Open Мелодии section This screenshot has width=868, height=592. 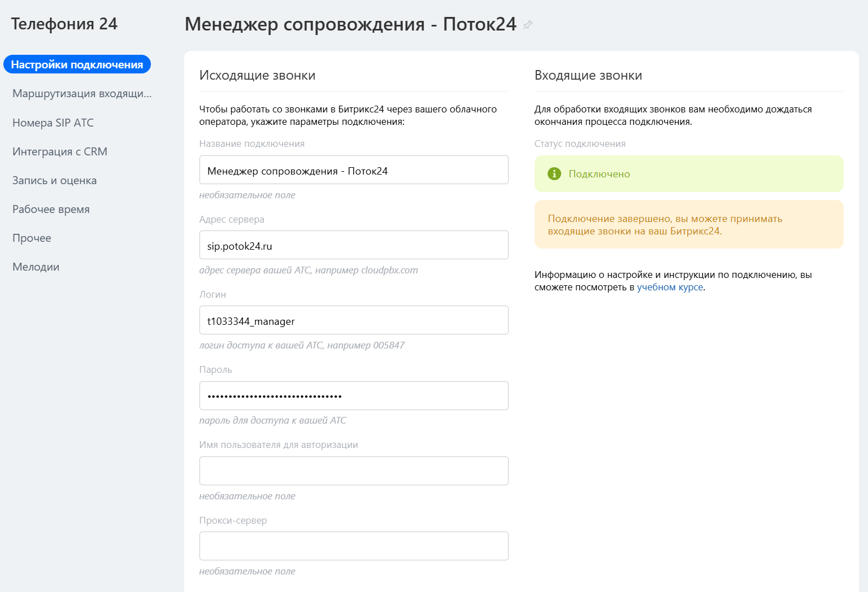[x=36, y=267]
